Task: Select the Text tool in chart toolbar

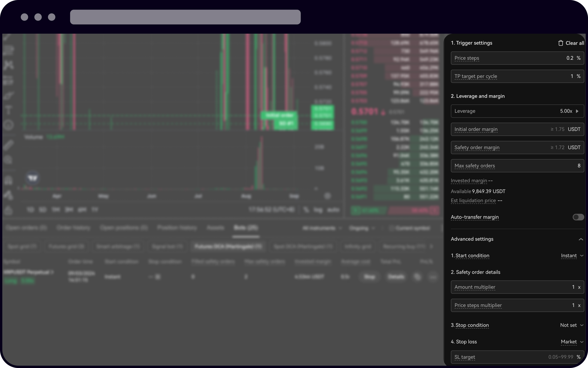Action: pyautogui.click(x=9, y=110)
